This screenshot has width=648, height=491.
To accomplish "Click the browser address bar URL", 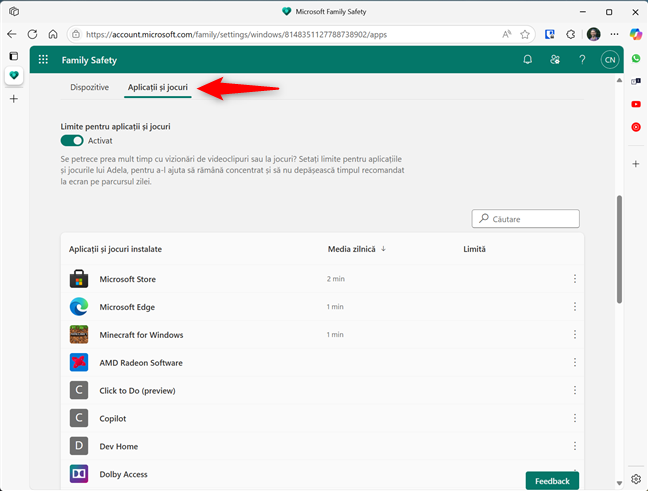I will pyautogui.click(x=236, y=34).
